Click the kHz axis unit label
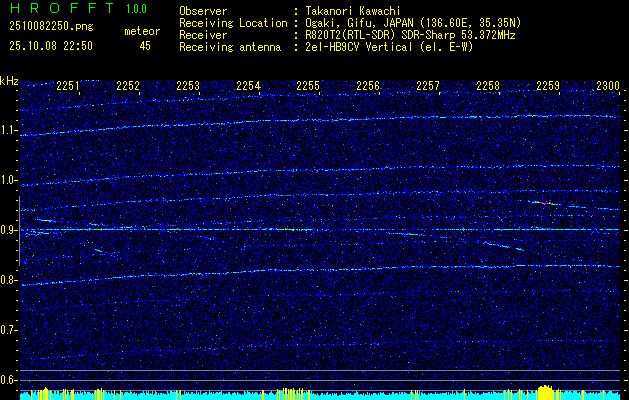This screenshot has width=629, height=400. click(x=9, y=81)
